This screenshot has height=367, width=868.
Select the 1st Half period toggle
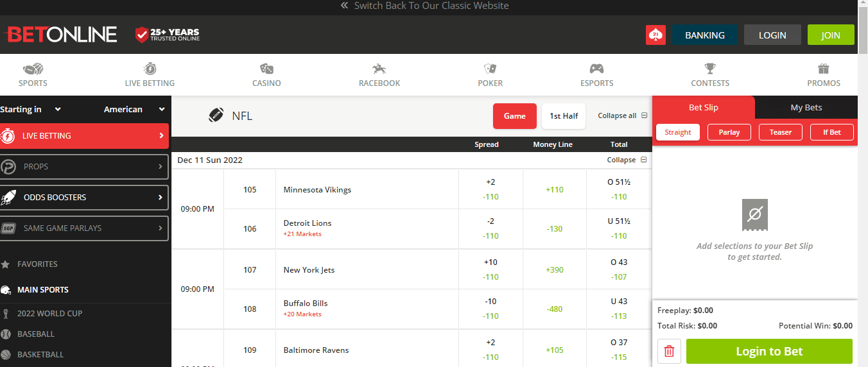564,116
